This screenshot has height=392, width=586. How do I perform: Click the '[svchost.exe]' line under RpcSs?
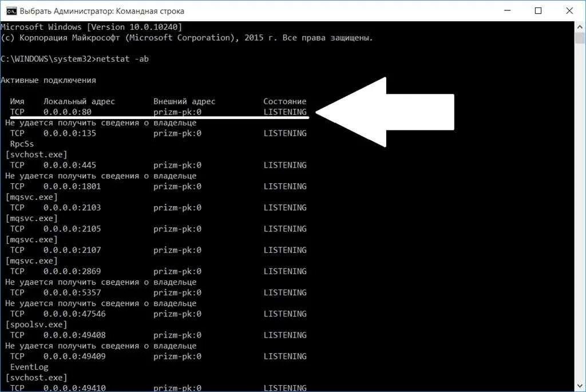tap(36, 155)
